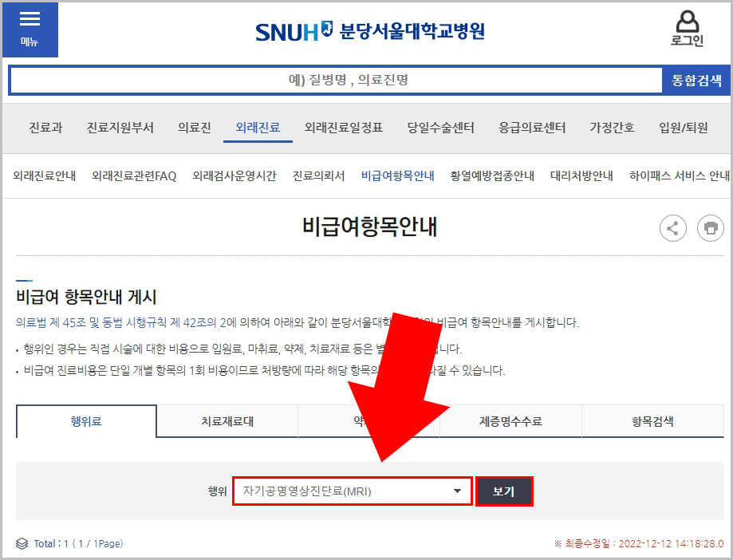Open the hamburger menu
This screenshot has height=560, width=733.
[x=30, y=20]
